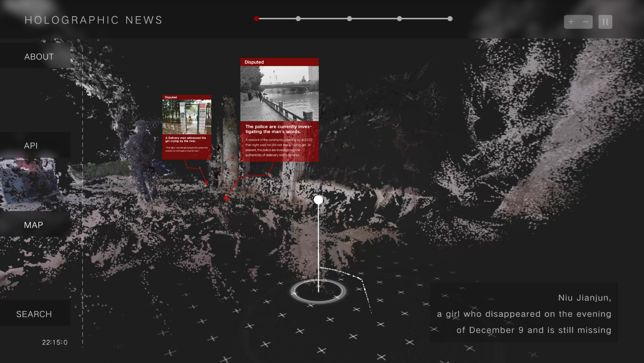The image size is (644, 363).
Task: Click the Niu Jianjun caption text
Action: (x=524, y=314)
